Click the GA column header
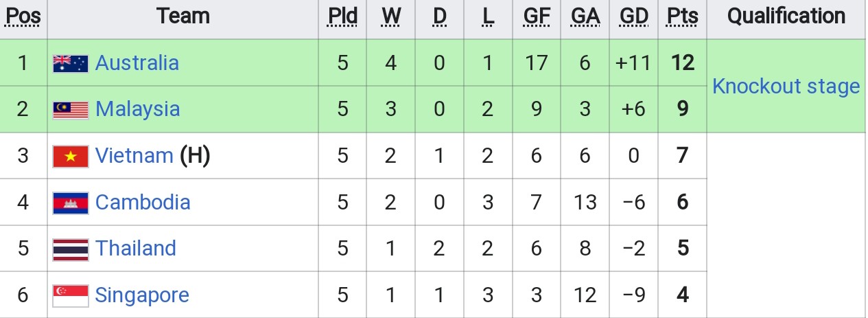Image resolution: width=868 pixels, height=318 pixels. [585, 16]
